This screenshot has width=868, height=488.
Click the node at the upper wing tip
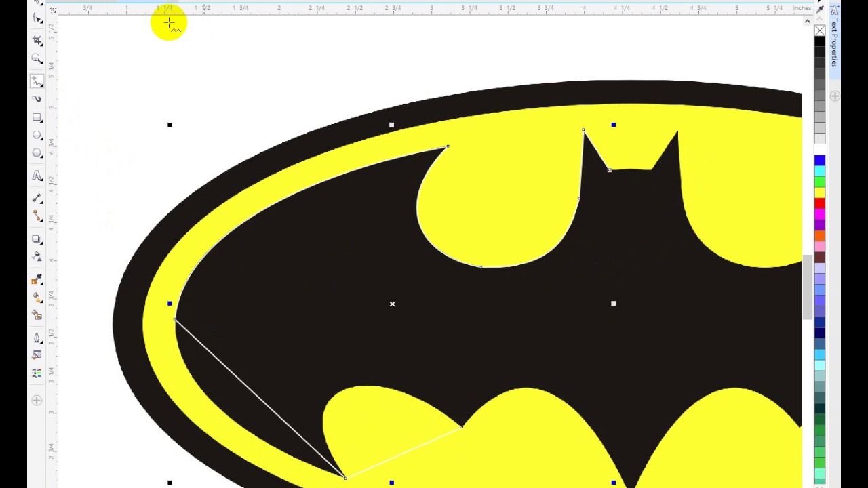point(448,146)
